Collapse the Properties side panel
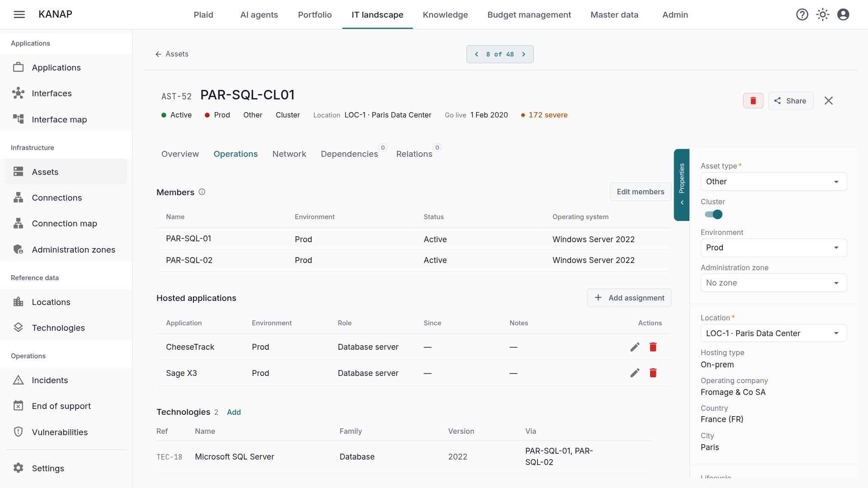 [x=682, y=185]
